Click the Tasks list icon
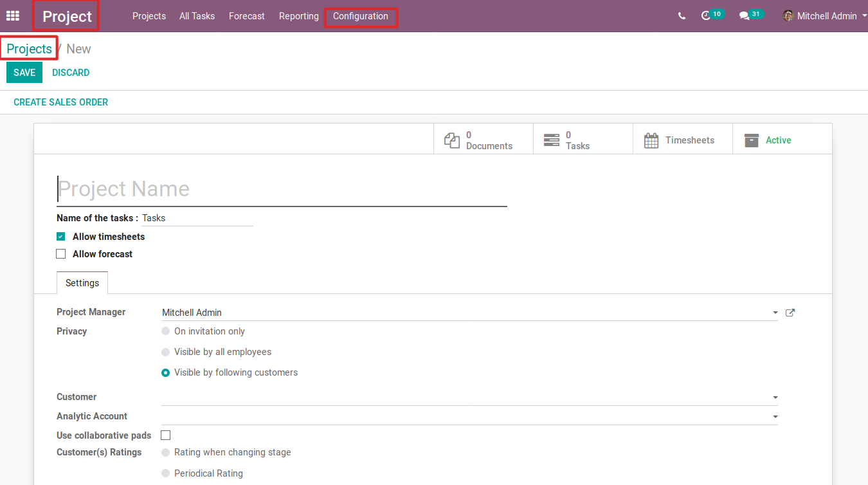868x485 pixels. click(552, 140)
